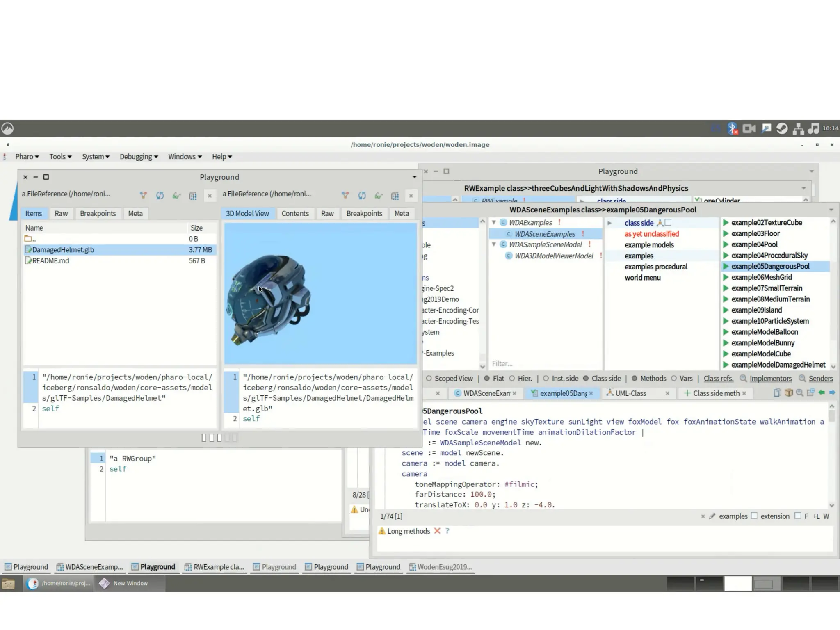Viewport: 840px width, 630px height.
Task: Click the music note tray icon
Action: pyautogui.click(x=813, y=128)
